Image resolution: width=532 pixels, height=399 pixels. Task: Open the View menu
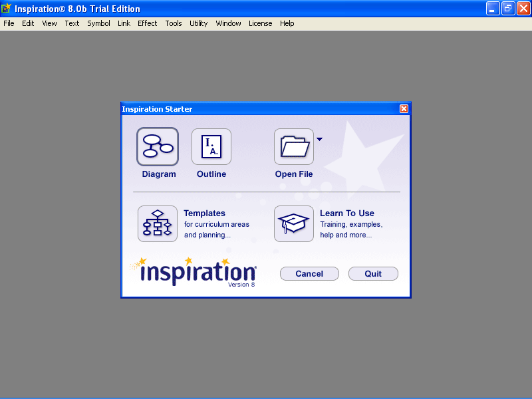(49, 23)
